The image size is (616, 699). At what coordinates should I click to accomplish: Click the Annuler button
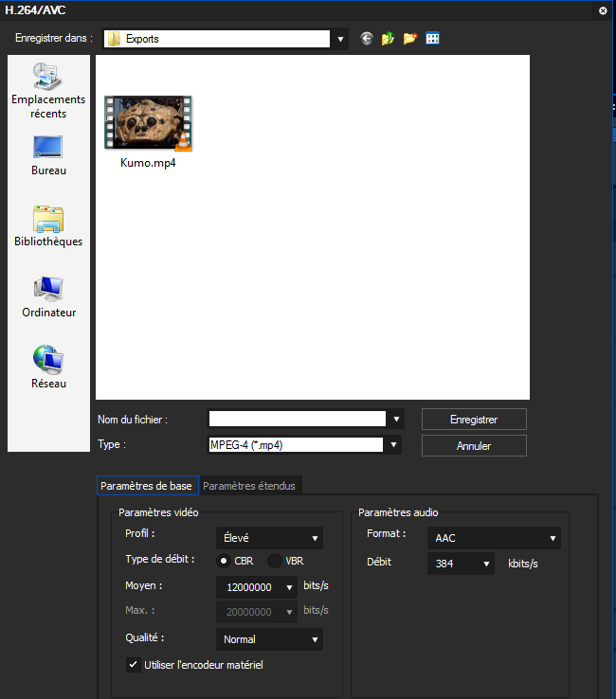(474, 446)
